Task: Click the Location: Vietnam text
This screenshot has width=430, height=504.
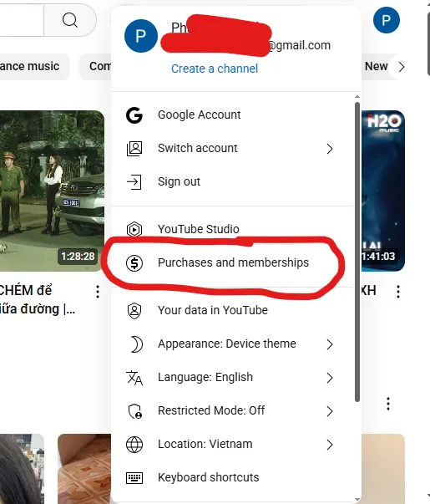Action: (x=205, y=444)
